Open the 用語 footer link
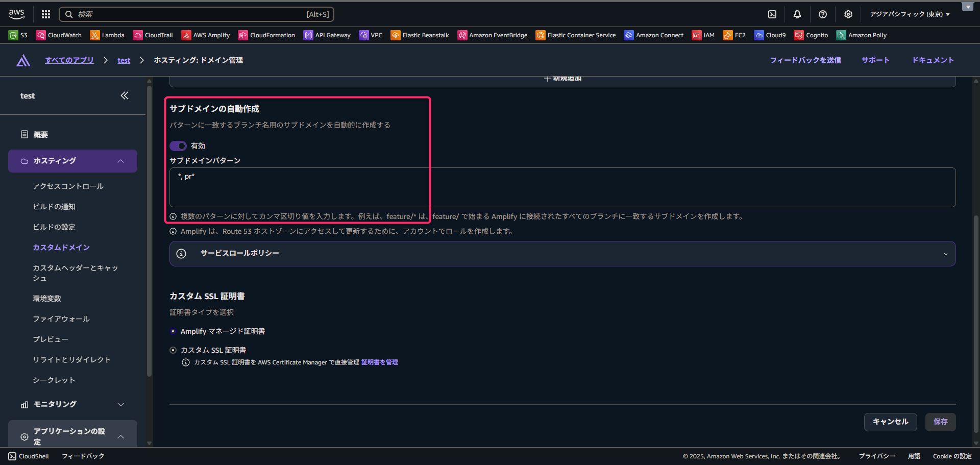This screenshot has width=980, height=465. coord(914,456)
